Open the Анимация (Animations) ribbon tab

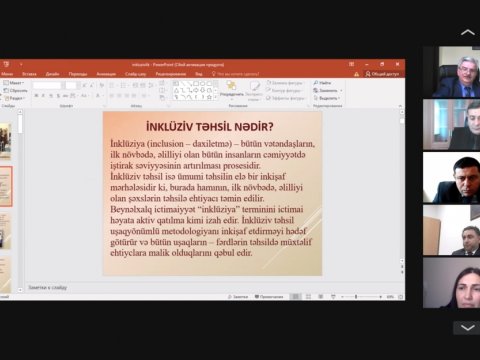pyautogui.click(x=106, y=74)
